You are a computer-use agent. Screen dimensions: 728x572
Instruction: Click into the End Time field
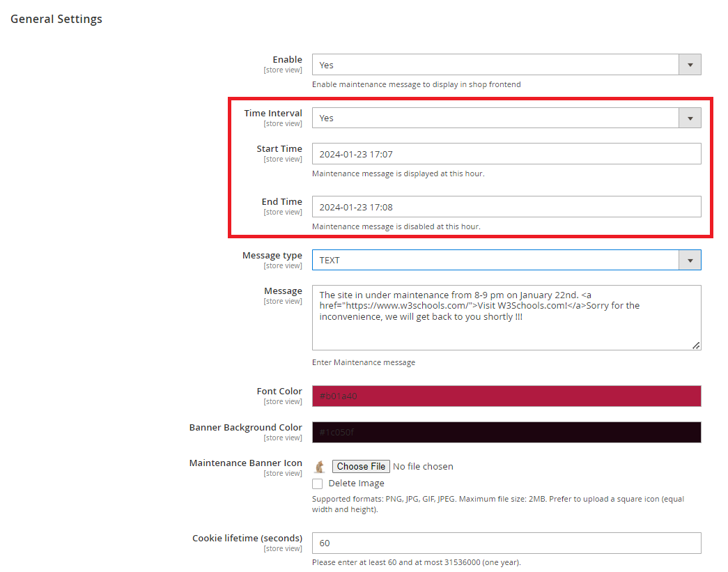tap(506, 207)
